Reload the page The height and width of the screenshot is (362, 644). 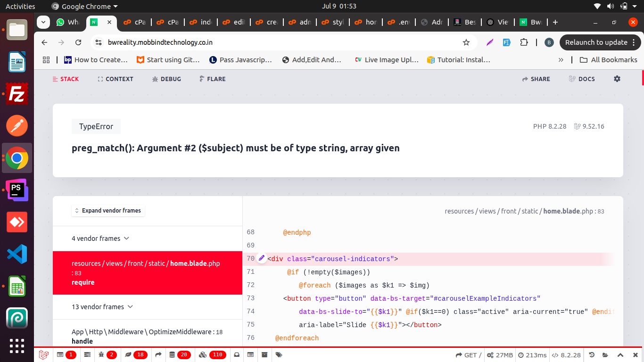[78, 42]
